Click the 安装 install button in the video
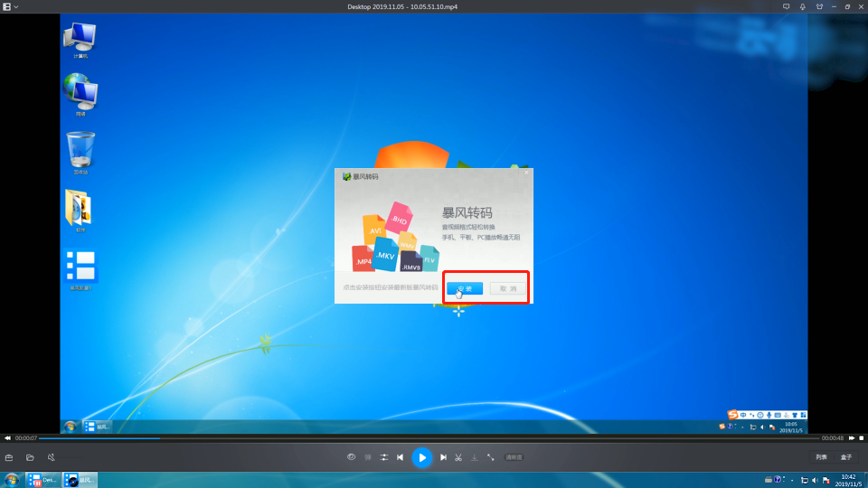Viewport: 868px width, 488px height. pyautogui.click(x=465, y=288)
